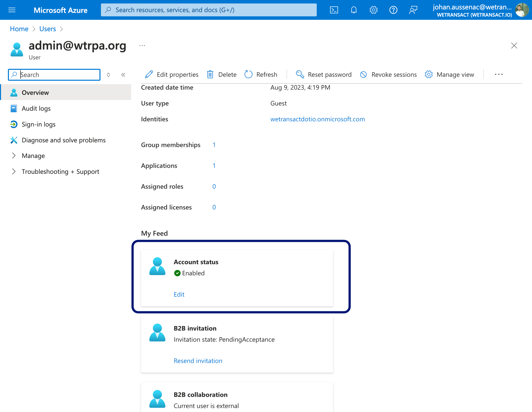The image size is (532, 412).
Task: Click Edit under Account status
Action: (x=179, y=294)
